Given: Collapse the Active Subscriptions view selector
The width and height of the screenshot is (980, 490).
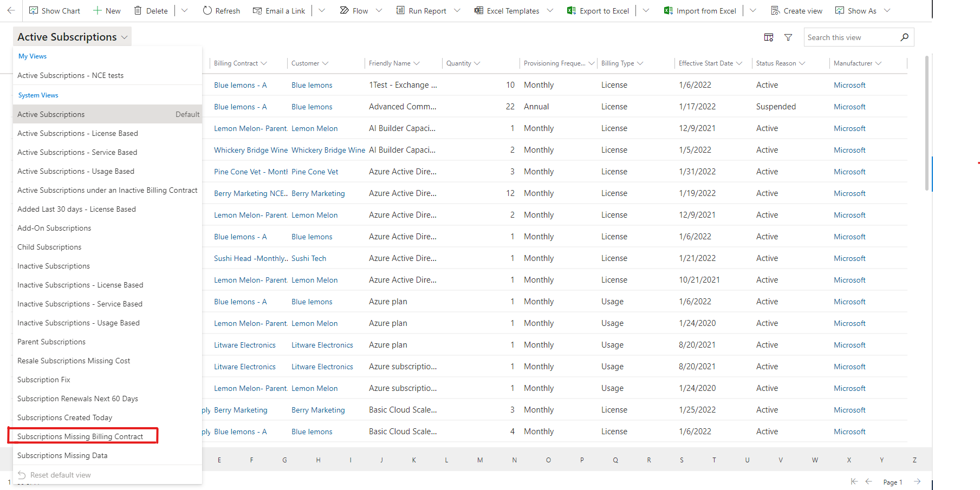Looking at the screenshot, I should [x=73, y=37].
